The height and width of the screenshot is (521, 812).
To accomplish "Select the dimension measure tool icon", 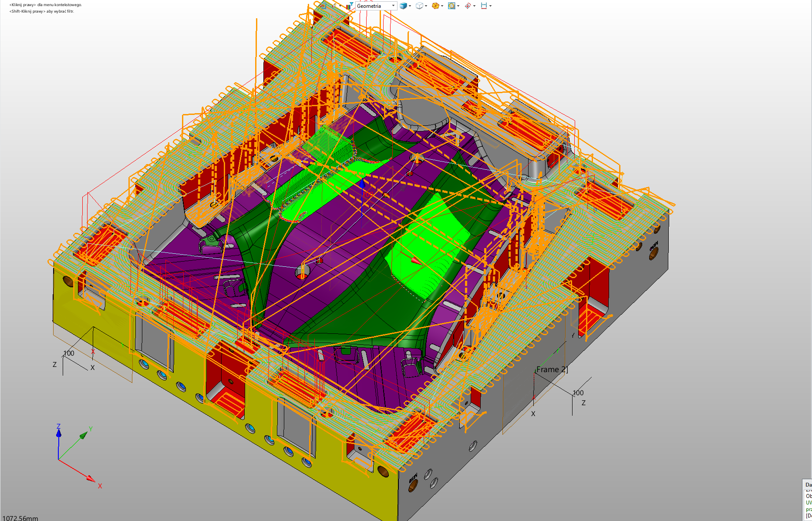I will click(x=484, y=6).
